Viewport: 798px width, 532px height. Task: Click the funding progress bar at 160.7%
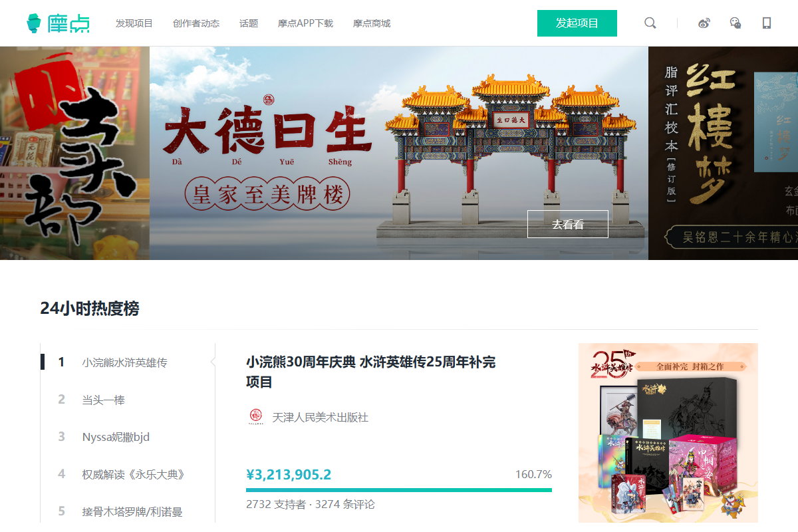click(x=399, y=489)
